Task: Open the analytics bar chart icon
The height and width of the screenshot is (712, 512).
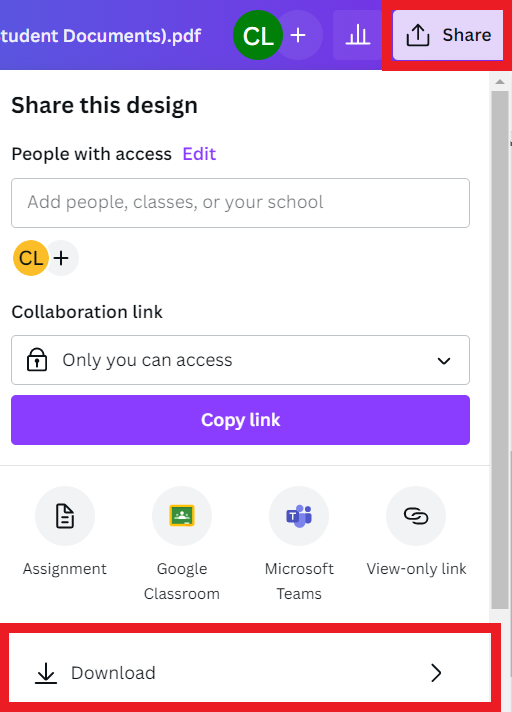Action: tap(358, 35)
